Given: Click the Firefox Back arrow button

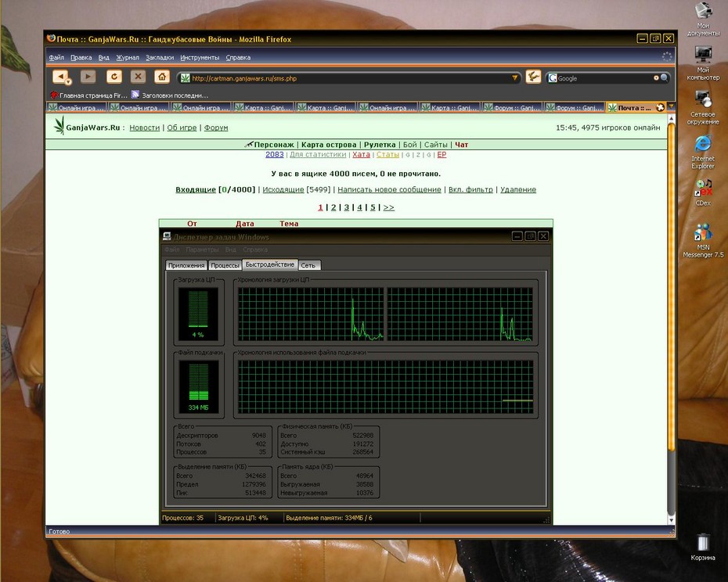Looking at the screenshot, I should [x=59, y=76].
